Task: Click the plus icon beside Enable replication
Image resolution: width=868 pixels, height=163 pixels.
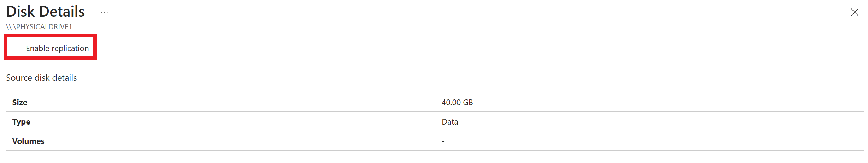Action: click(16, 48)
